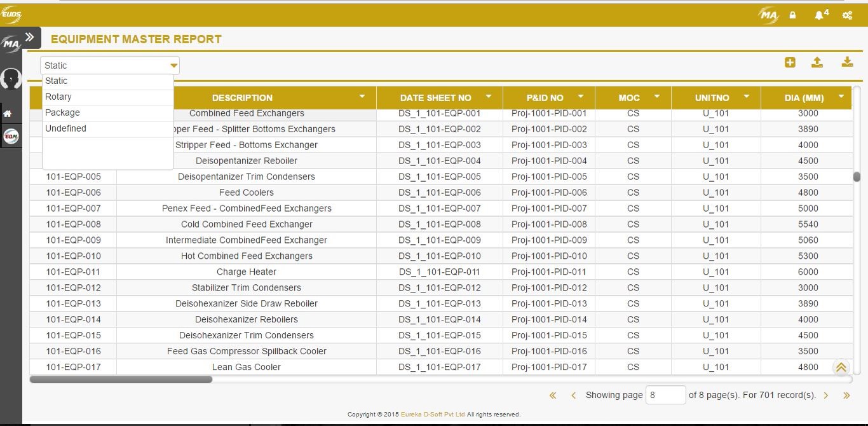The height and width of the screenshot is (426, 868).
Task: Click the EQUIPMENT MASTER REPORT page title
Action: (x=136, y=39)
